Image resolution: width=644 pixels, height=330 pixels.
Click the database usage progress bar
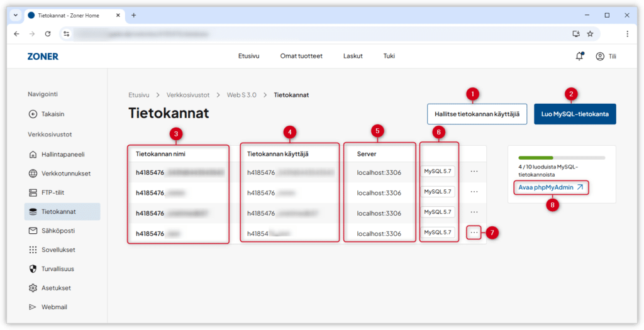[561, 158]
